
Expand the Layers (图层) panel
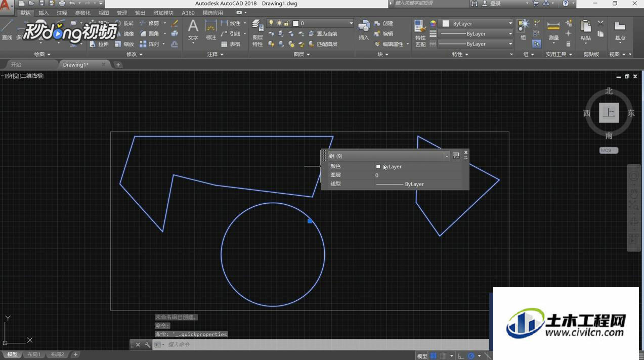click(302, 54)
